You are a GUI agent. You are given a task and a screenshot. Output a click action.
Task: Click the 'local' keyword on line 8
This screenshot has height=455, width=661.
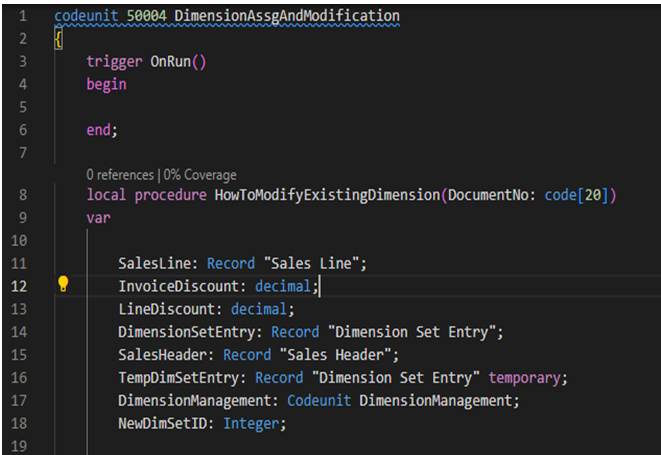click(x=106, y=195)
